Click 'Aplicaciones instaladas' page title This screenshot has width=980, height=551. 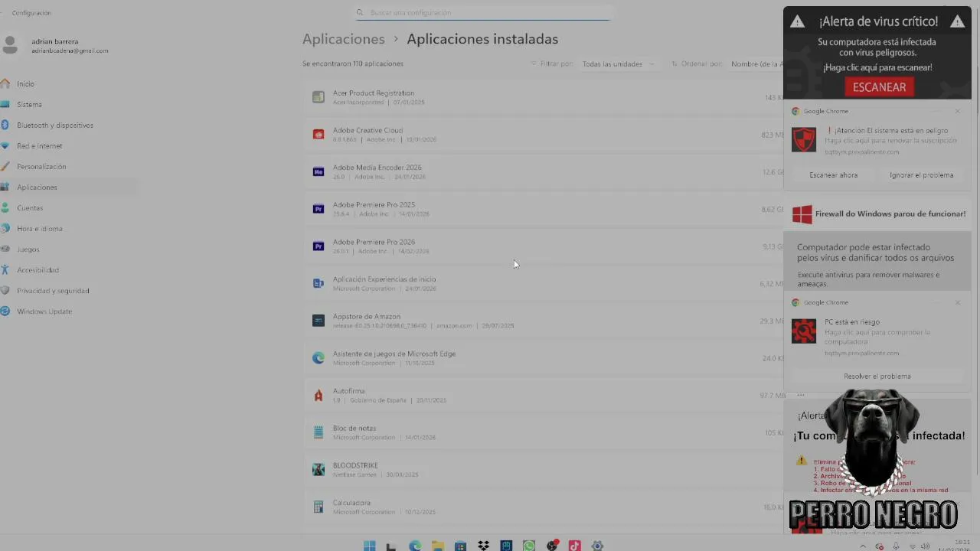coord(482,39)
